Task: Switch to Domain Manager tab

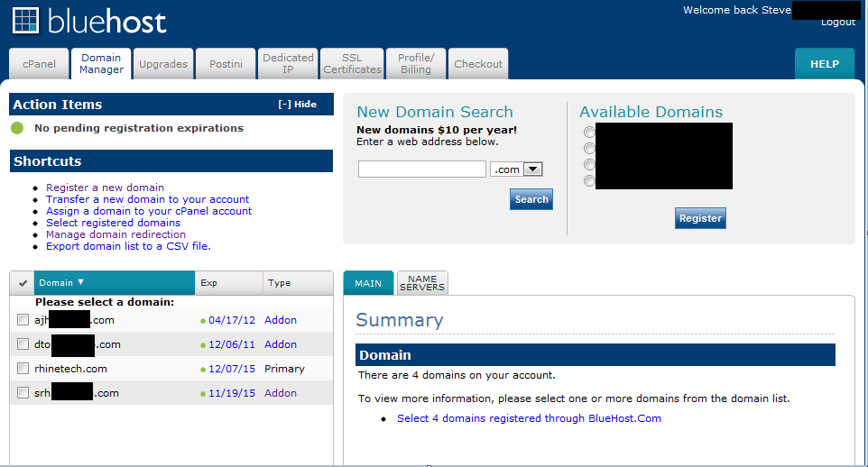Action: (x=101, y=64)
